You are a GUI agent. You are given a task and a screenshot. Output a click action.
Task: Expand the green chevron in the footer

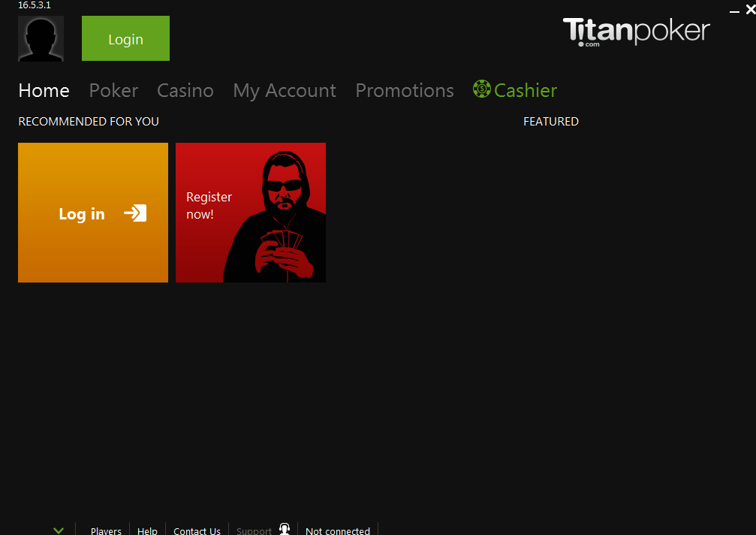pyautogui.click(x=59, y=530)
